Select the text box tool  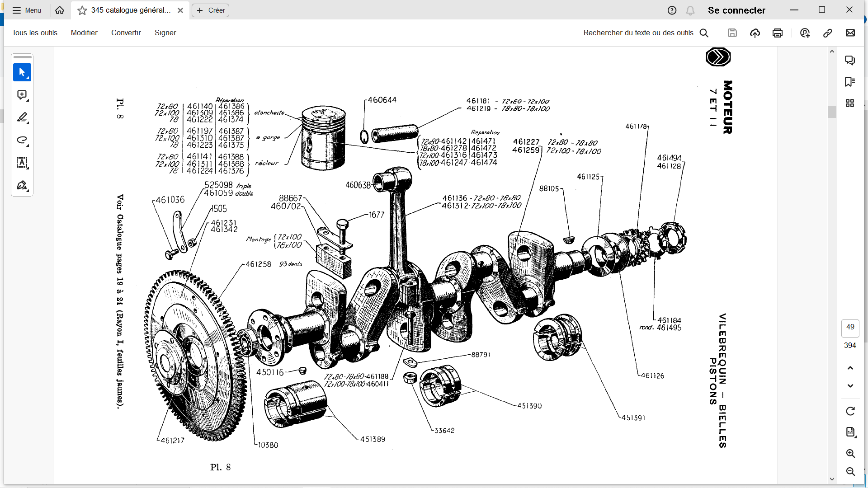22,163
